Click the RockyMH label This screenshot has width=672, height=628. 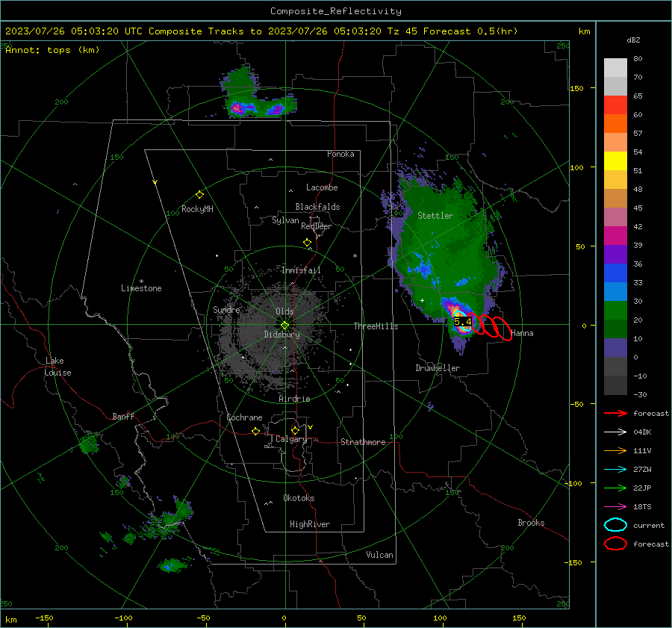tap(197, 209)
